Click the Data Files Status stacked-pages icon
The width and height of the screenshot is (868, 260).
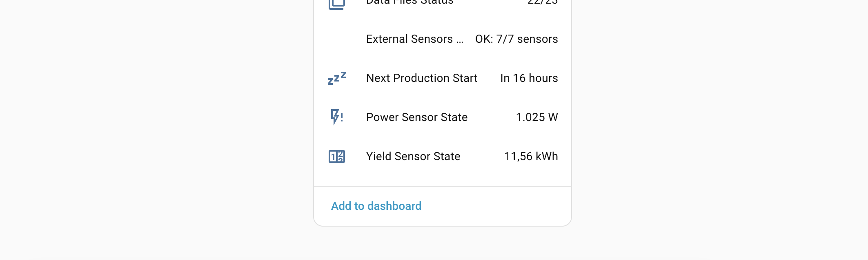click(x=337, y=3)
